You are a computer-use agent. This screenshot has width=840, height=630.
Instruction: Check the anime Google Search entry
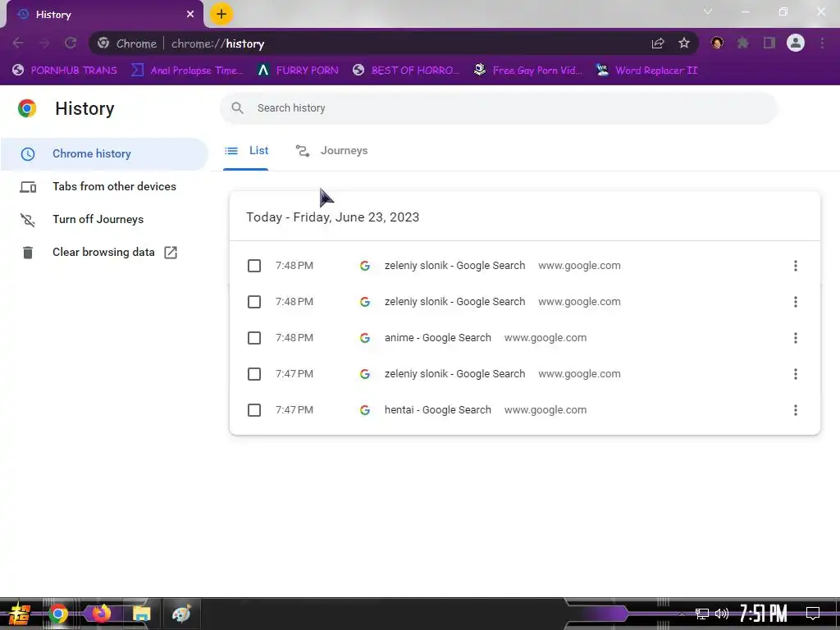254,338
